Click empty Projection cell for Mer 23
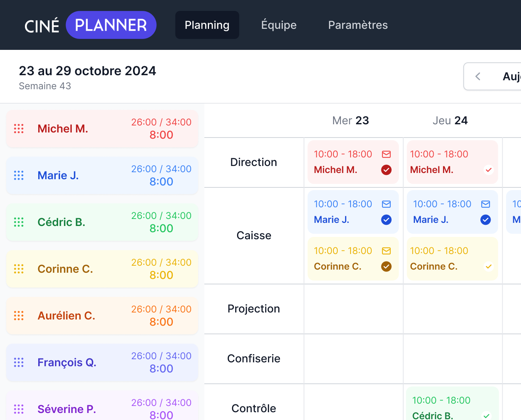Screen dimensions: 521x420 [x=353, y=309]
